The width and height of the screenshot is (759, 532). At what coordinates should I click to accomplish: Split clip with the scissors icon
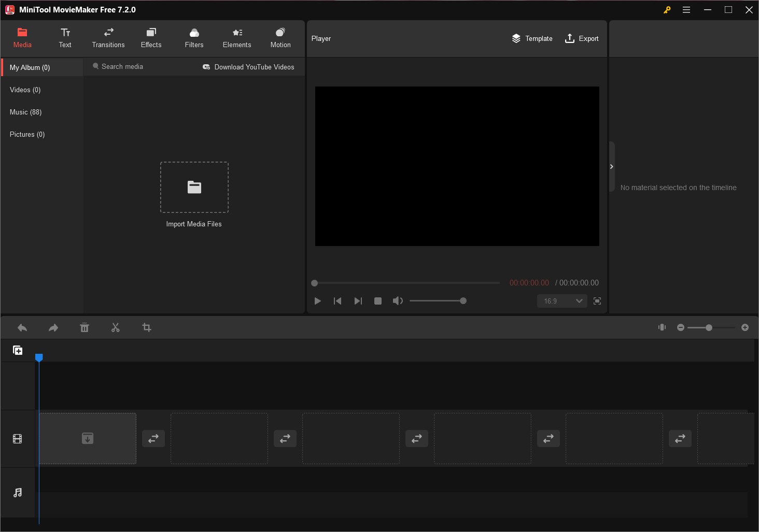[x=116, y=327]
